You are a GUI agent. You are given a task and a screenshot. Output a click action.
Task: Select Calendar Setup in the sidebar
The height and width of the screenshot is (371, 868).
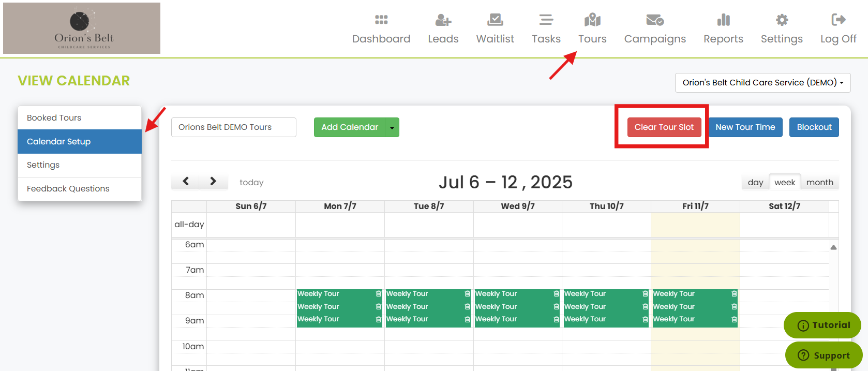click(x=80, y=141)
